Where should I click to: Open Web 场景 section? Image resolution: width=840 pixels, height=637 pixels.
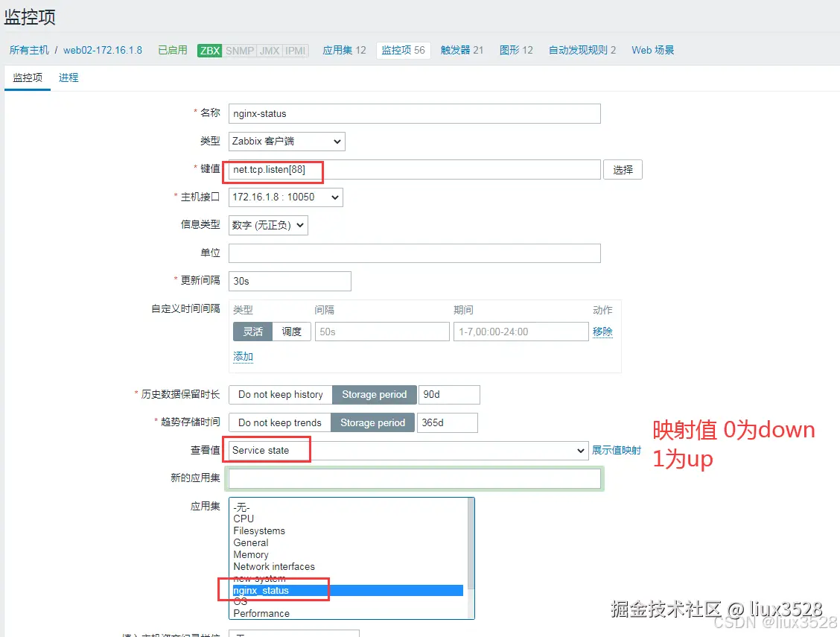point(652,50)
